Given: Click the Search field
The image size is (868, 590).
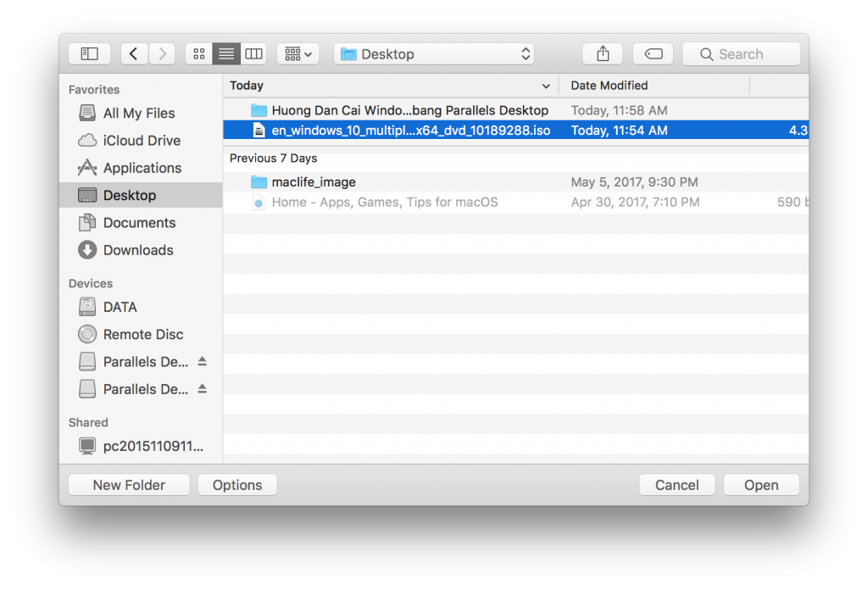Looking at the screenshot, I should click(741, 54).
